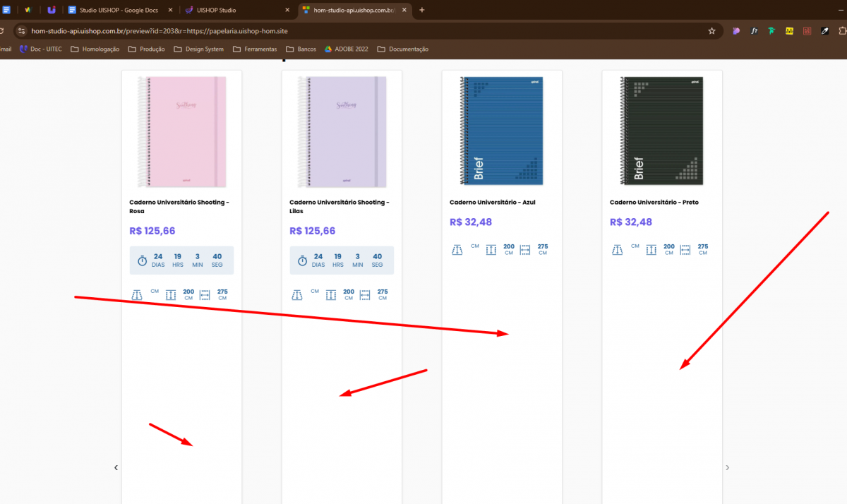Click the height dimension icon on Preto notebook
The width and height of the screenshot is (847, 504).
pos(651,250)
